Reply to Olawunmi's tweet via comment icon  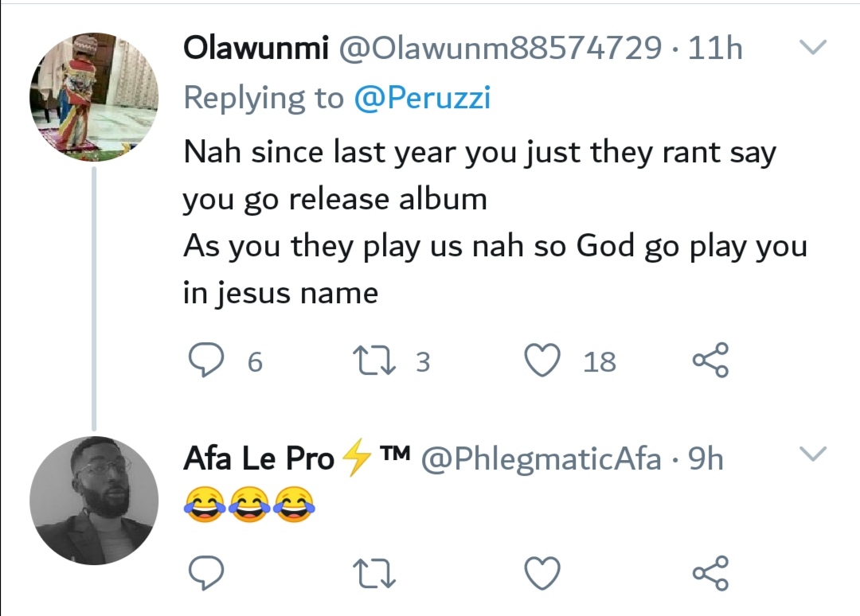point(205,361)
